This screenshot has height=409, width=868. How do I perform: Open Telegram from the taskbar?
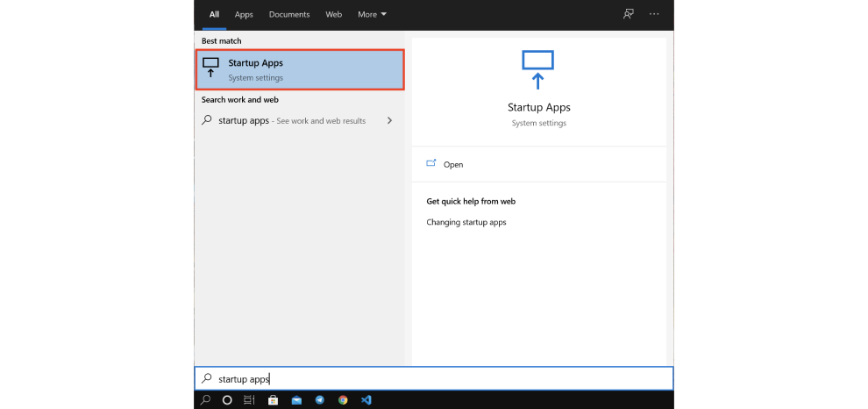tap(319, 399)
